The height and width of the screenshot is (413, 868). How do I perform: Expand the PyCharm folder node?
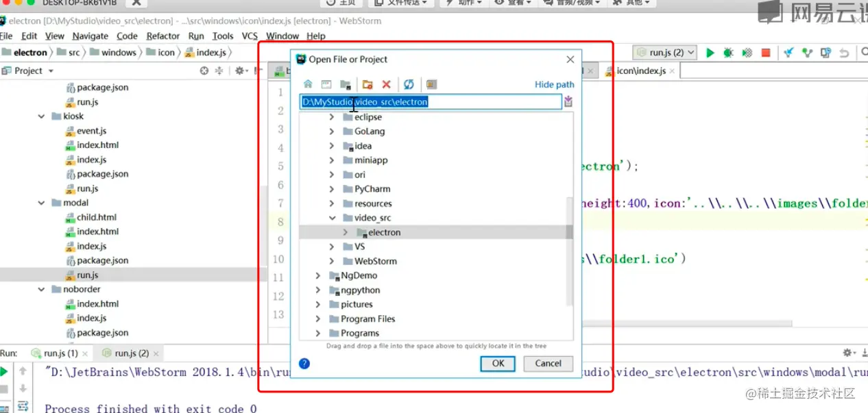(332, 189)
